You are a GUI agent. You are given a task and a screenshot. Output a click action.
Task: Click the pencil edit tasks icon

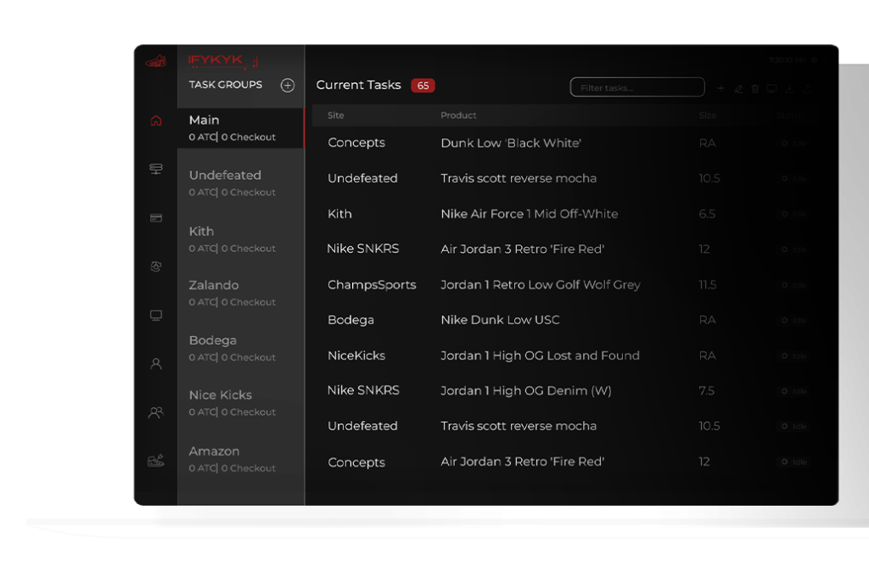click(x=738, y=88)
